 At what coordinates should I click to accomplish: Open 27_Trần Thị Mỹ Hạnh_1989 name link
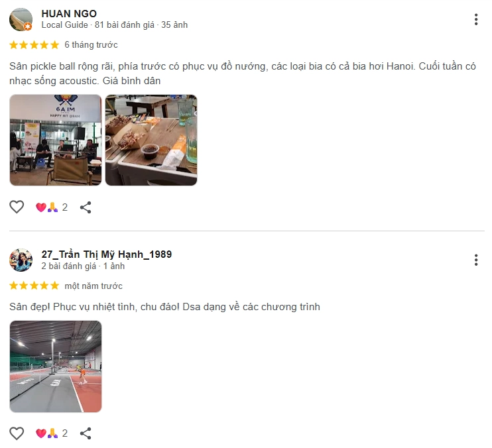point(107,254)
